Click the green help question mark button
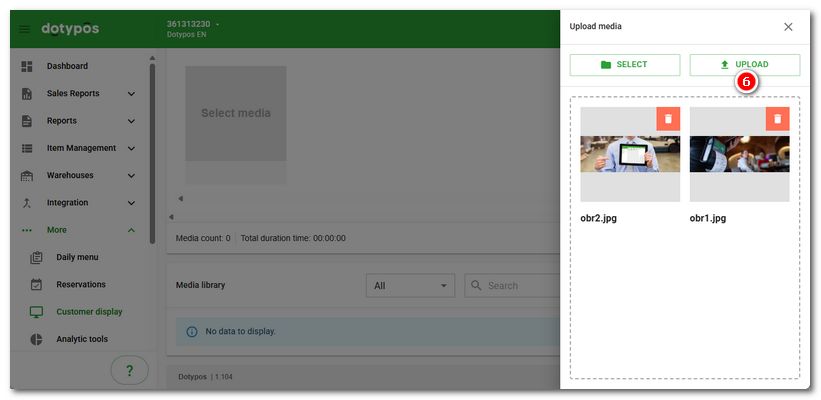The height and width of the screenshot is (400, 821). click(x=129, y=371)
